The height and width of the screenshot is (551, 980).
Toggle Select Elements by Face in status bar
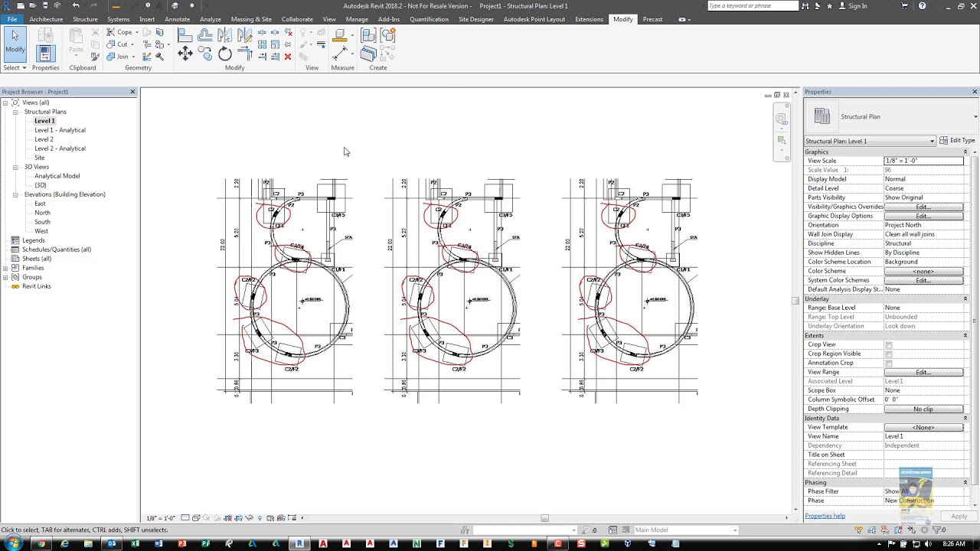(898, 530)
